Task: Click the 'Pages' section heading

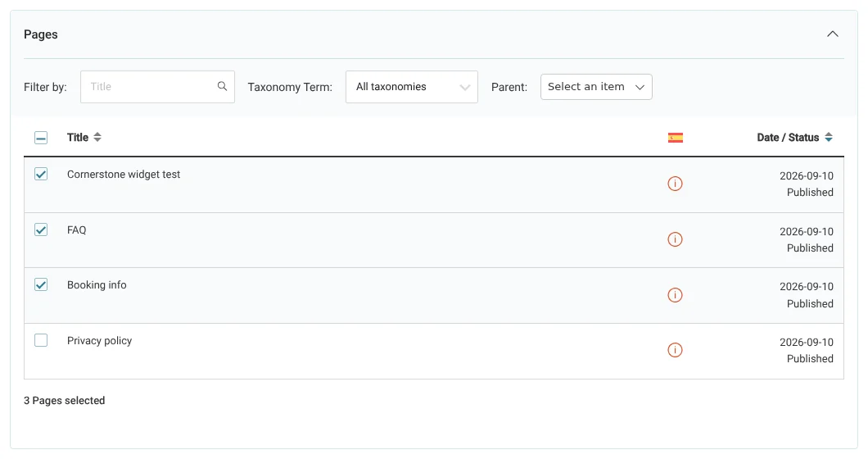Action: (x=40, y=34)
